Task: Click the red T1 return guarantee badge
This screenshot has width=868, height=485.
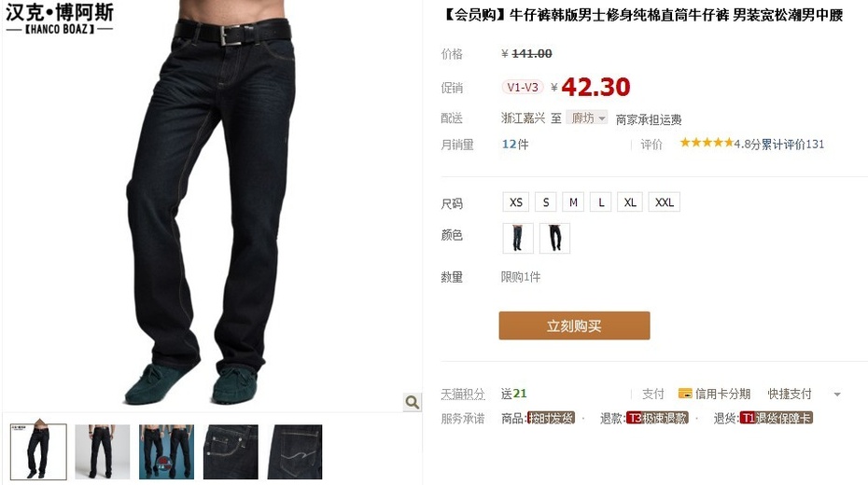Action: click(777, 418)
